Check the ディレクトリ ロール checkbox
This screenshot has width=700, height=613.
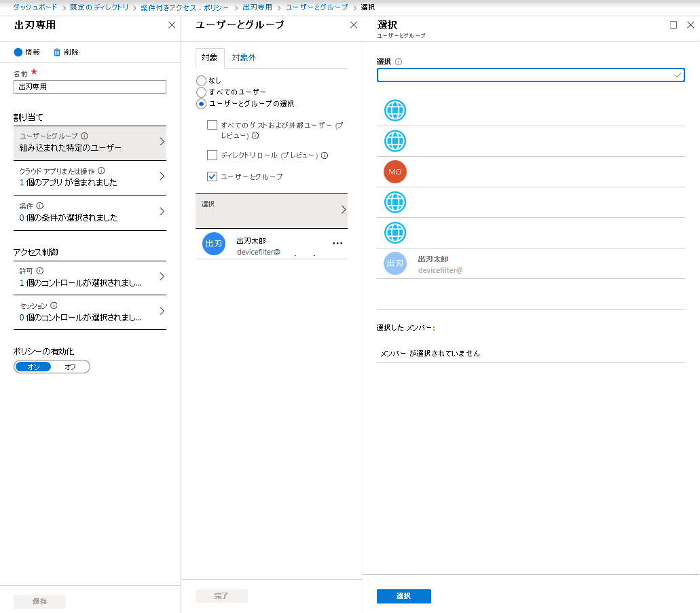click(212, 155)
